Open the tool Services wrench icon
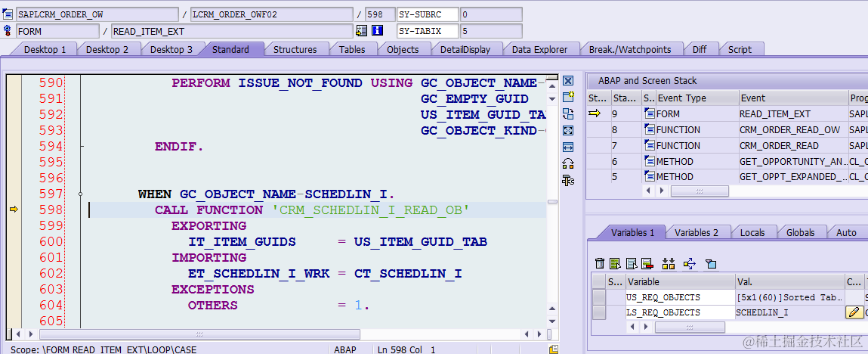The height and width of the screenshot is (354, 868). coord(568,180)
